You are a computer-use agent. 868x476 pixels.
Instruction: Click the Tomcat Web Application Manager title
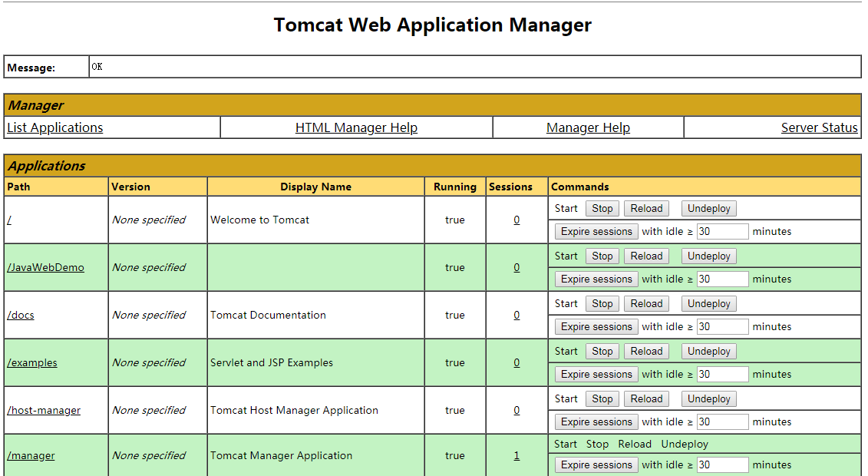point(432,25)
